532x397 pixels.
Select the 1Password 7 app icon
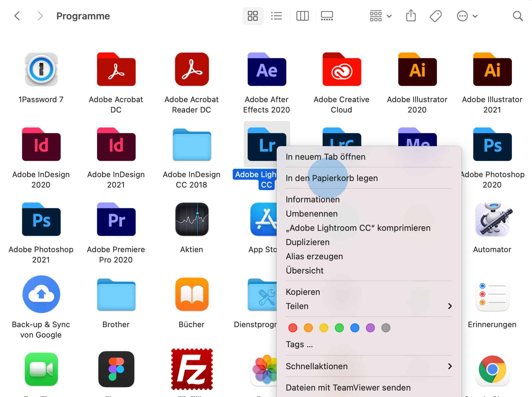[41, 69]
